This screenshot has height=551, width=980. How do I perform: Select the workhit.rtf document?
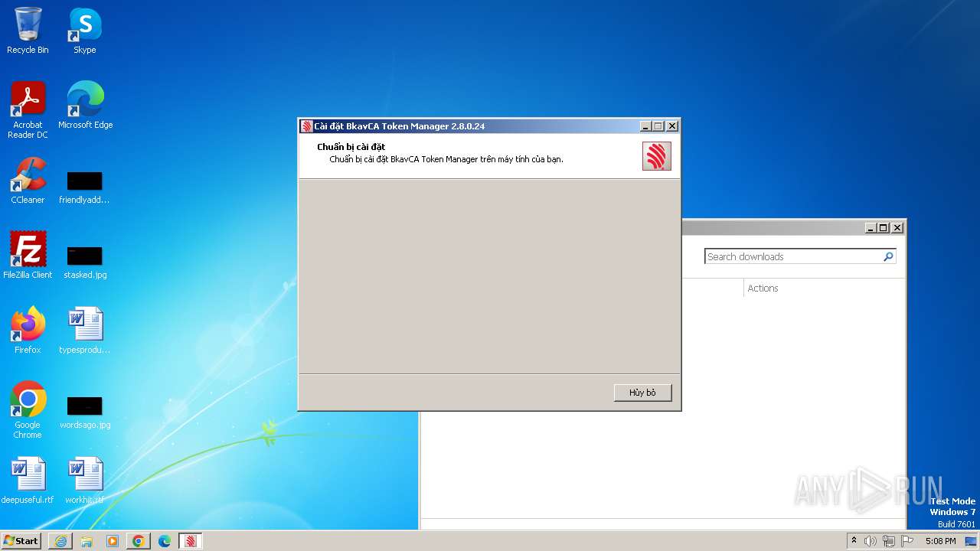pos(84,481)
